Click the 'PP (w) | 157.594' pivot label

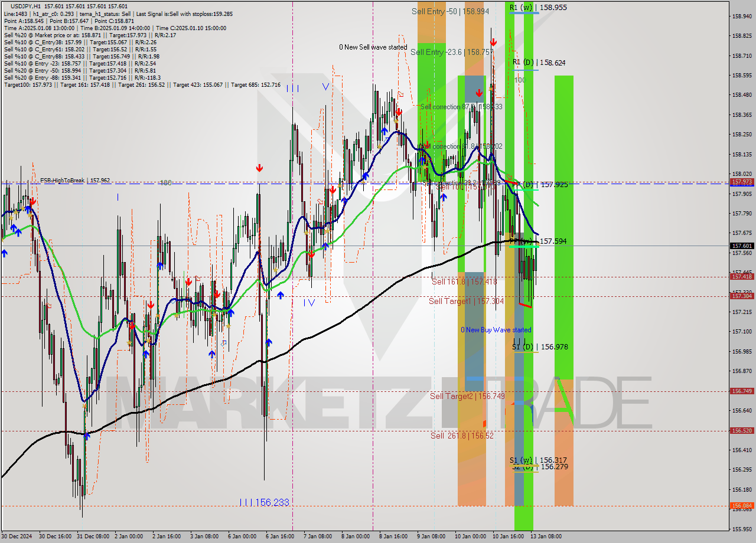pos(538,241)
